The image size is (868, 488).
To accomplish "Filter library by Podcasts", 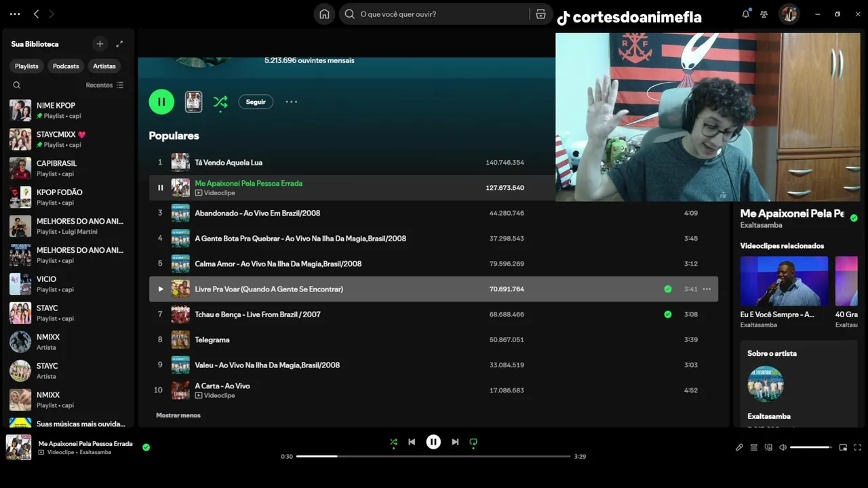I will pos(66,66).
